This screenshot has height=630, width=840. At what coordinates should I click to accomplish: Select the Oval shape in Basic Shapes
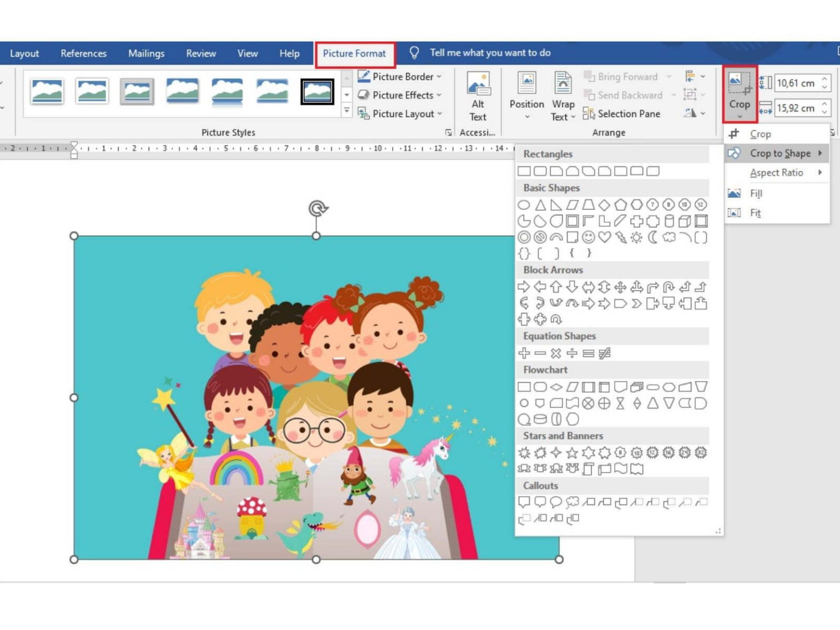[x=524, y=205]
